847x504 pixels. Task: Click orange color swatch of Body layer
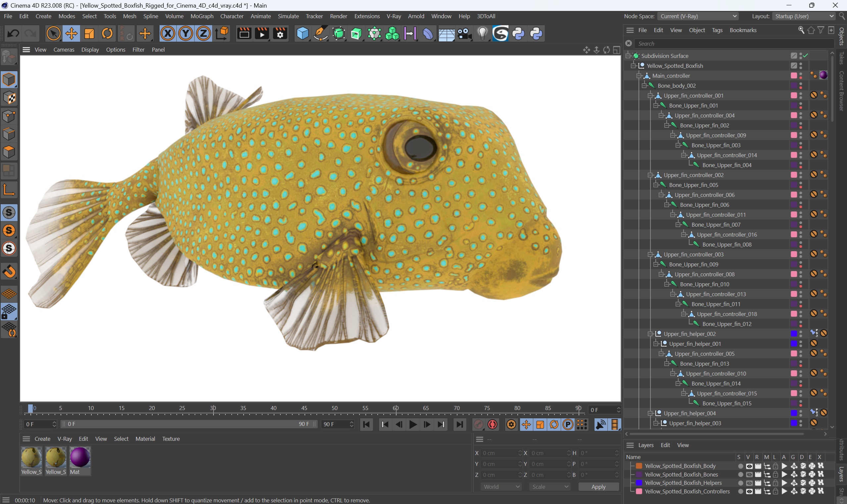(639, 466)
